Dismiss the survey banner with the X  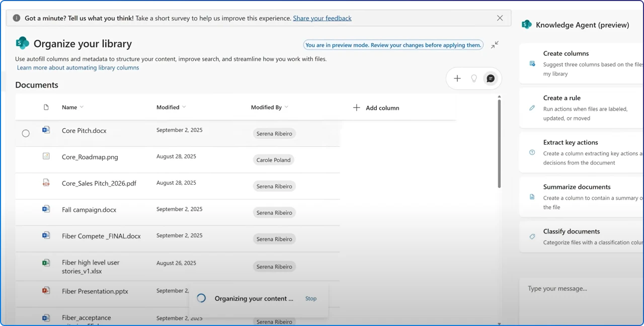[500, 18]
